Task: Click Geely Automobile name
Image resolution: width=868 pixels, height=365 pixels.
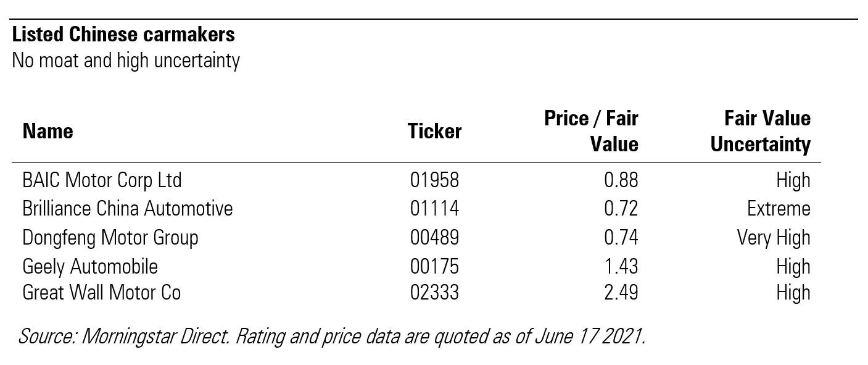Action: pyautogui.click(x=90, y=267)
